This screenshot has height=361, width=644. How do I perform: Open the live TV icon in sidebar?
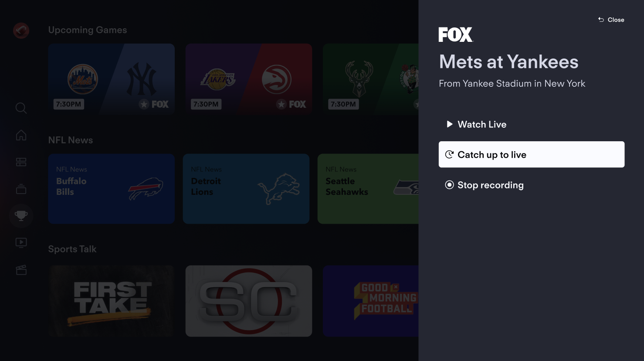21,189
